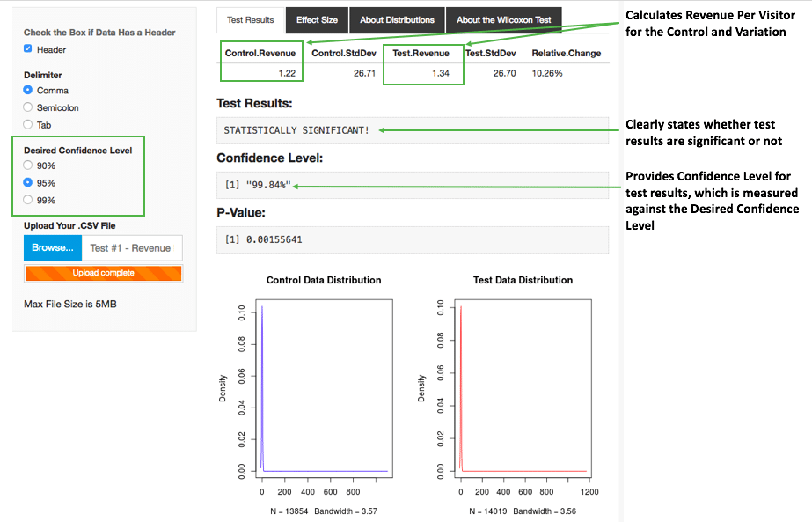
Task: Select the Semicolon delimiter option
Action: click(x=28, y=107)
